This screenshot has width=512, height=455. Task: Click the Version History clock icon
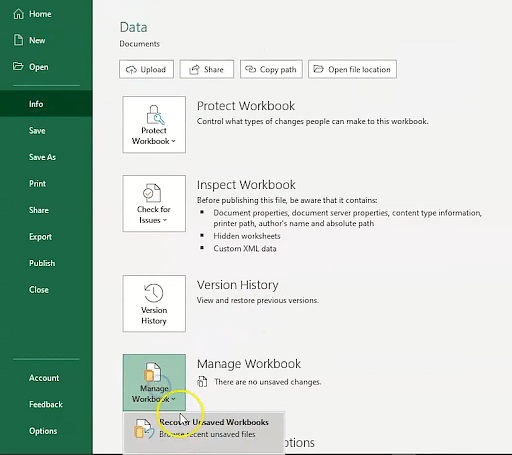click(x=154, y=293)
